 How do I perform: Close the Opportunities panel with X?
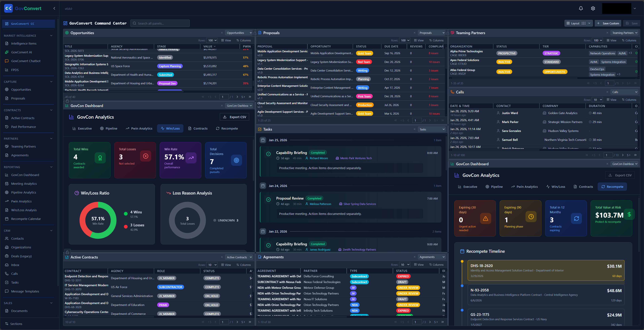[222, 33]
